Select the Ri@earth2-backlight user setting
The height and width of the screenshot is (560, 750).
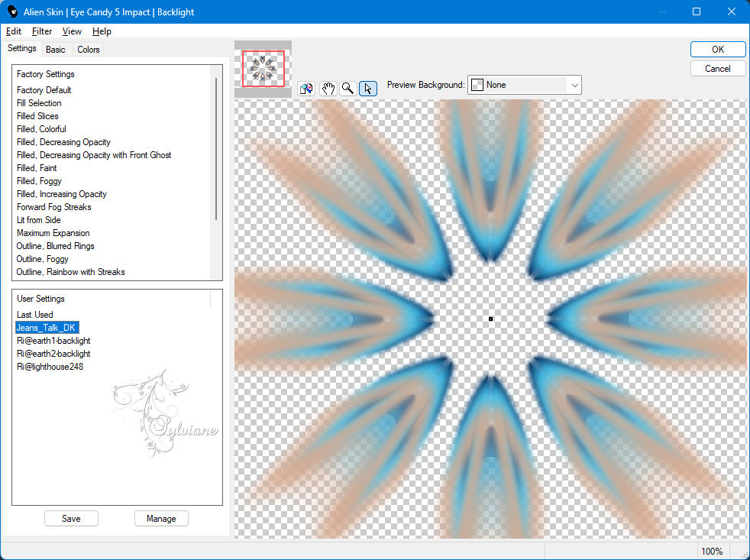[x=53, y=353]
